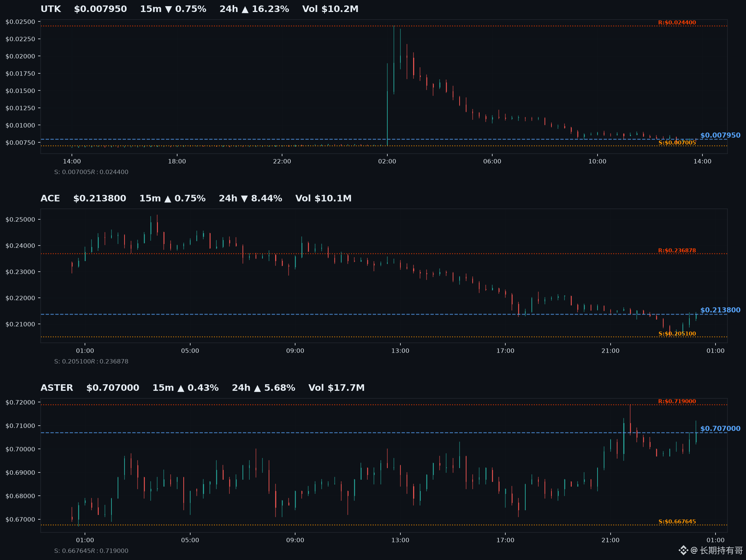The height and width of the screenshot is (560, 746).
Task: Click blue $0.707000 label beside ASTER chart
Action: (x=720, y=429)
